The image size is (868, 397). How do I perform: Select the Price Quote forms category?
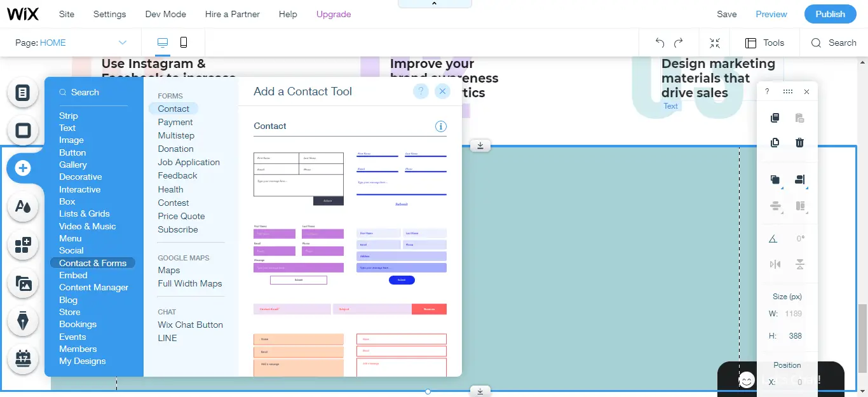[181, 216]
